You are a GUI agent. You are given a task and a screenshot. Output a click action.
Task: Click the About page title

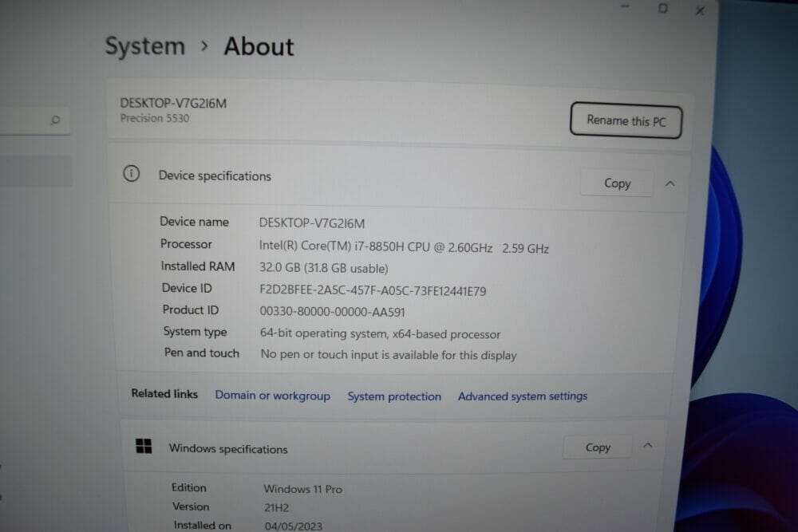tap(259, 47)
